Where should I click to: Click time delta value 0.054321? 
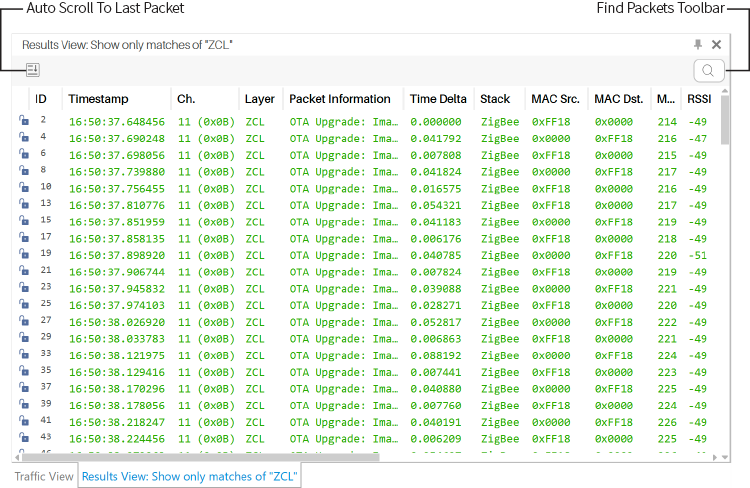coord(436,205)
